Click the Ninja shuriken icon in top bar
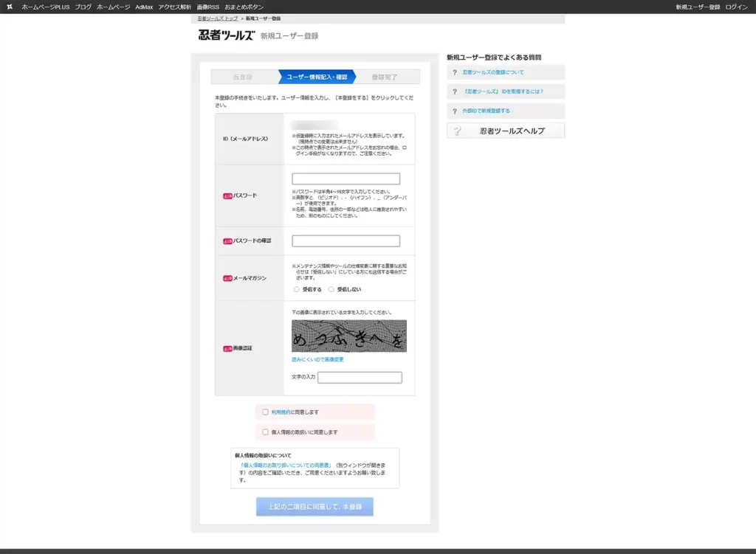Viewport: 756px width, 554px height. pos(10,7)
